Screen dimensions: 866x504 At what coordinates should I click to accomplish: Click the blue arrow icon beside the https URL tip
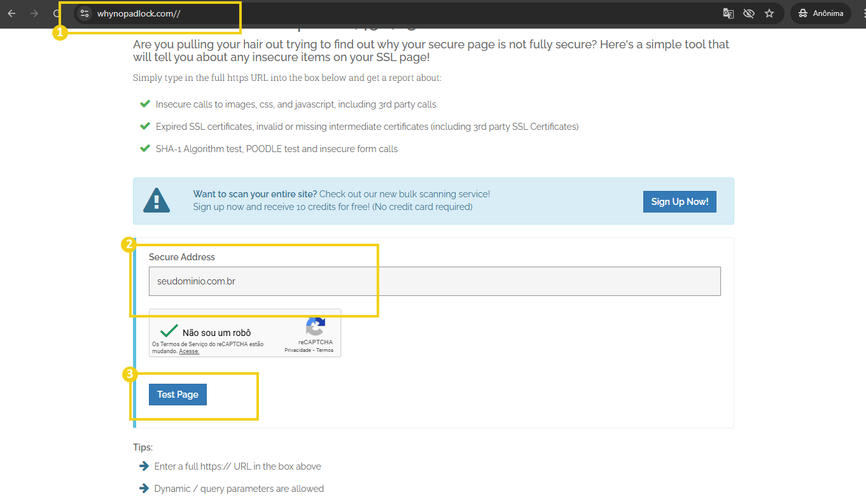pyautogui.click(x=144, y=466)
